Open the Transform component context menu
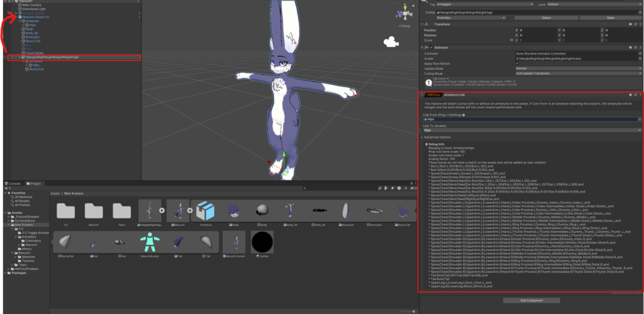The width and height of the screenshot is (644, 314). [640, 24]
